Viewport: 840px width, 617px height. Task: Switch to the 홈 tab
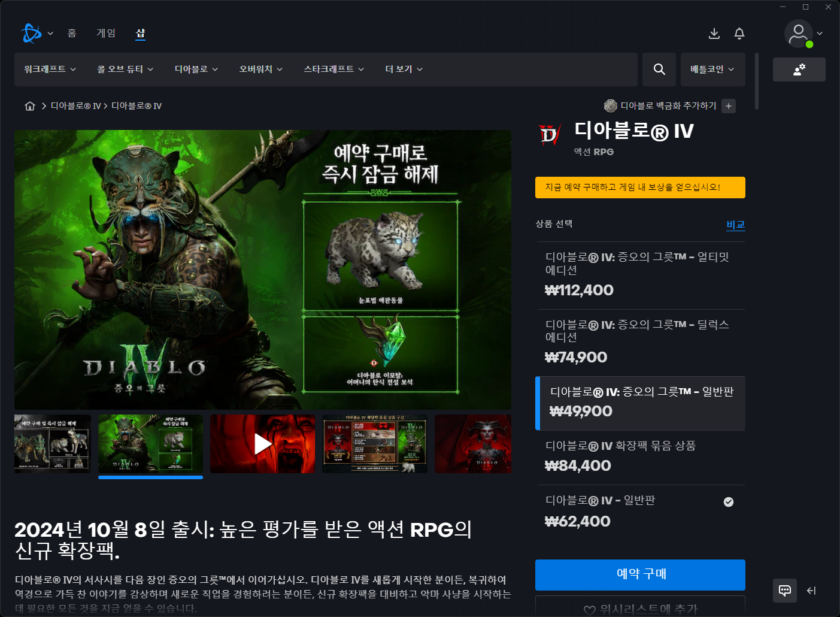(72, 33)
